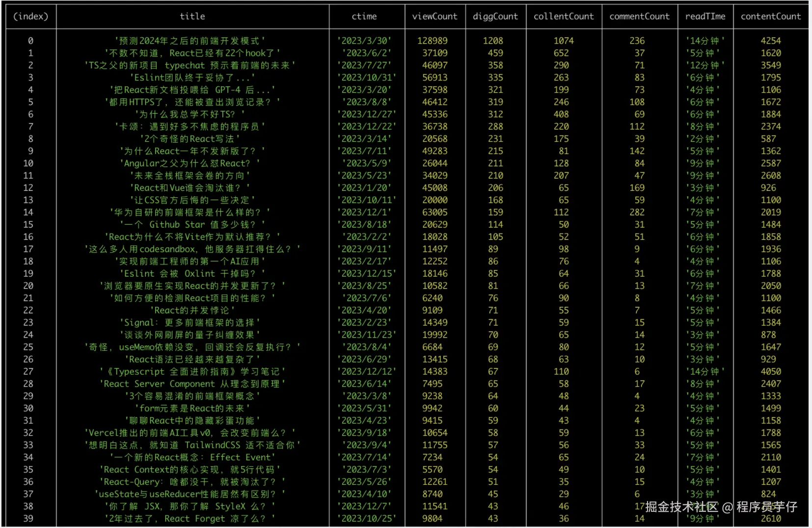Click the content count 587
The image size is (812, 528).
(768, 139)
